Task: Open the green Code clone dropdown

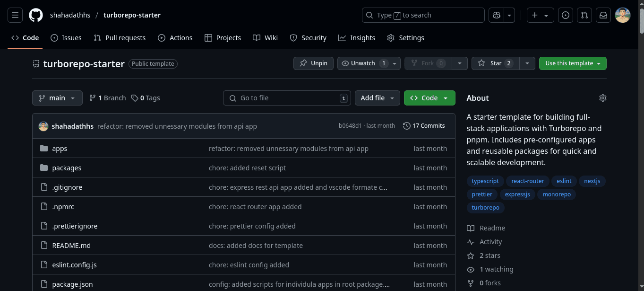Action: coord(429,98)
